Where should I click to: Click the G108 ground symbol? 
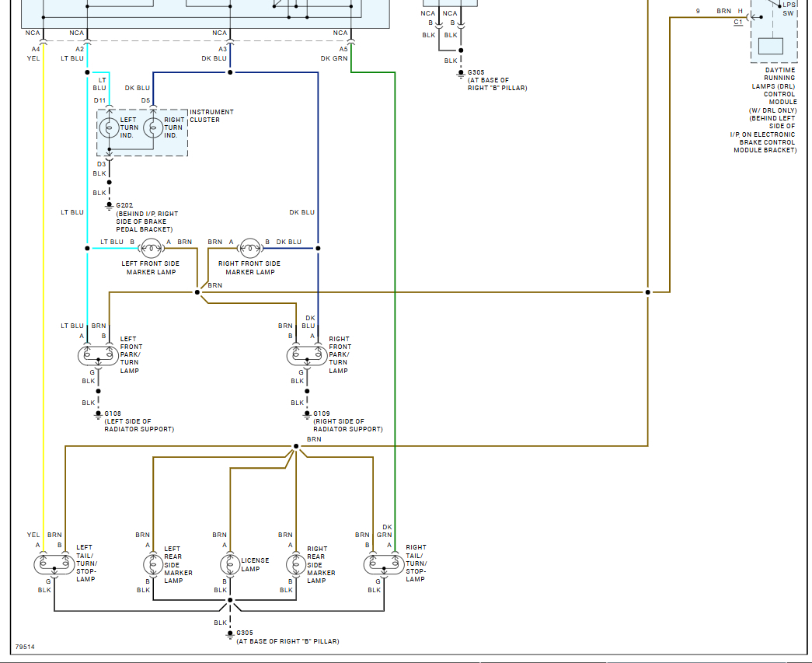pyautogui.click(x=98, y=414)
